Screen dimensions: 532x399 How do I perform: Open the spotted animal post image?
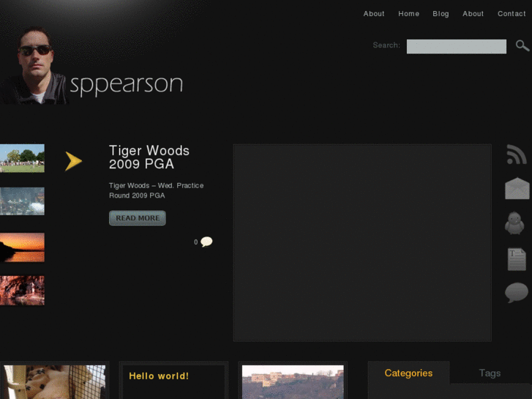55,382
